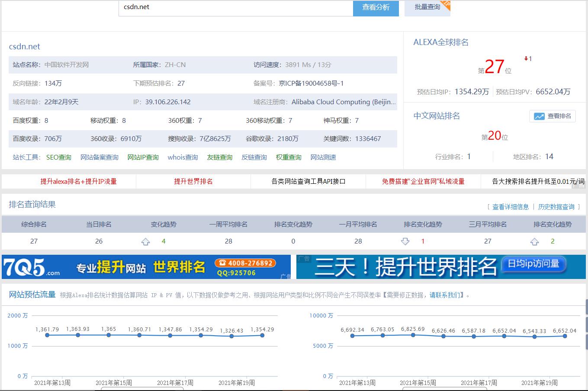Click the 查看排名 chart button

pyautogui.click(x=553, y=116)
